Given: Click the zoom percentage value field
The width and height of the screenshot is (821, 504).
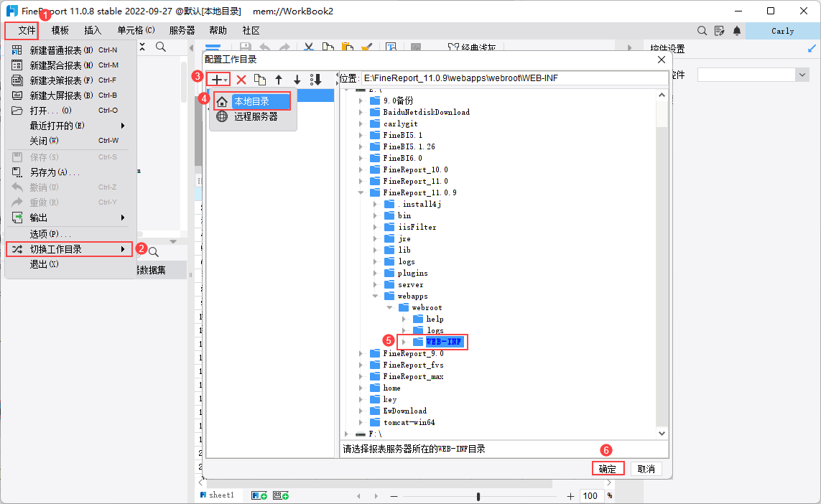Looking at the screenshot, I should point(590,496).
